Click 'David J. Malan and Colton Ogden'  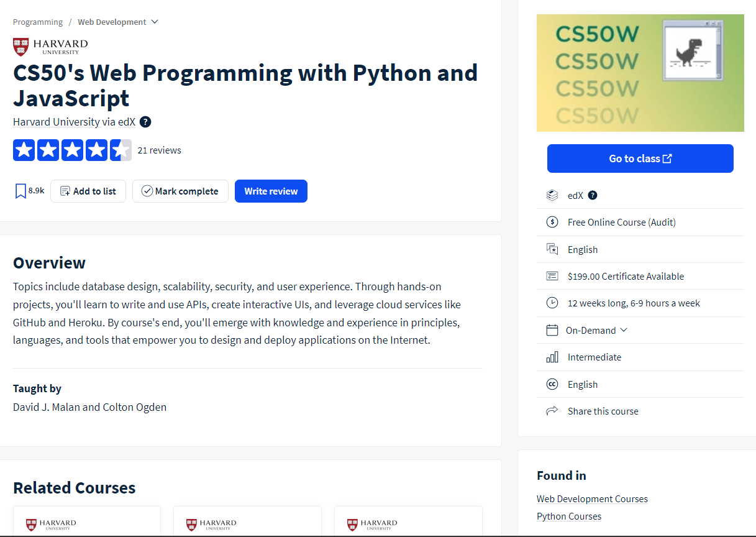coord(89,408)
